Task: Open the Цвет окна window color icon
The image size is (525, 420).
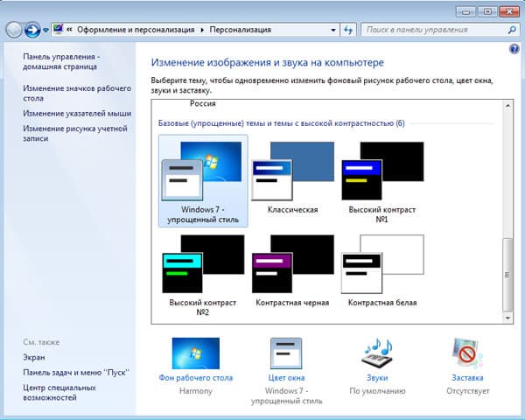Action: click(x=286, y=353)
